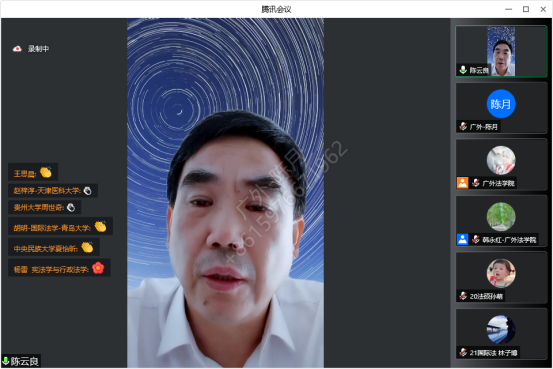The height and width of the screenshot is (369, 553).
Task: Click the muted mic icon beside 韩永红-广外法学院
Action: (x=476, y=239)
